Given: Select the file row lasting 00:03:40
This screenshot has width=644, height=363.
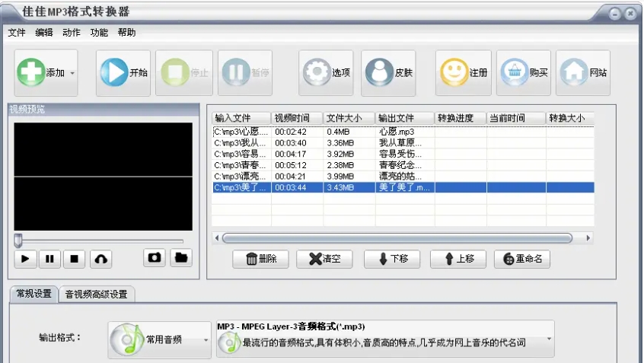Looking at the screenshot, I should (x=403, y=143).
